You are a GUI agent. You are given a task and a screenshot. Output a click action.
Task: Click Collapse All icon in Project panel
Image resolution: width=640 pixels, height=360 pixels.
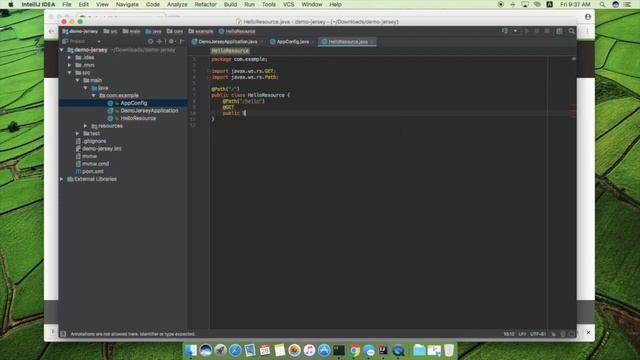(x=160, y=41)
